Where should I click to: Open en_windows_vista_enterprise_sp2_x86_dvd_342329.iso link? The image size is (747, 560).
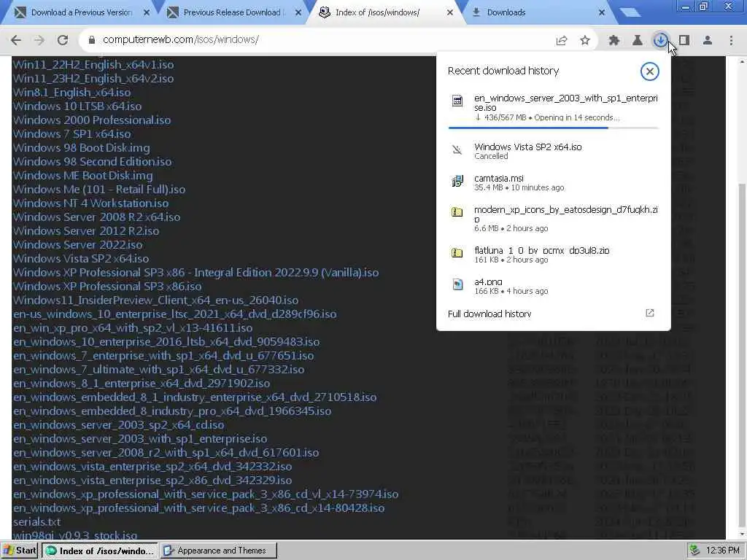[152, 480]
